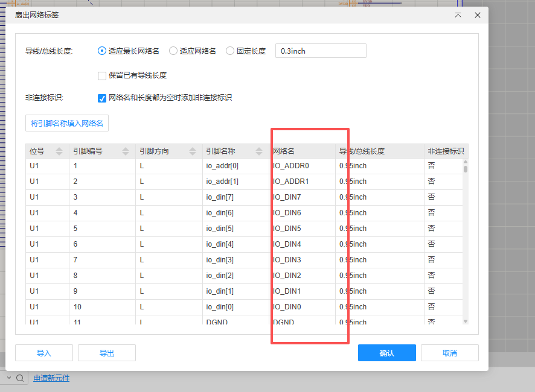The image size is (535, 392).
Task: Sort table by 位号 column
Action: click(59, 151)
